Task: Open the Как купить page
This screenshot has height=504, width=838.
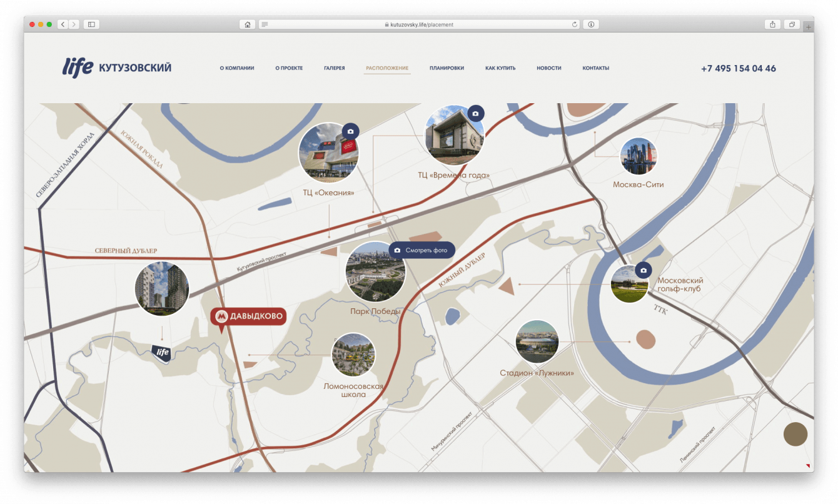Action: click(500, 68)
